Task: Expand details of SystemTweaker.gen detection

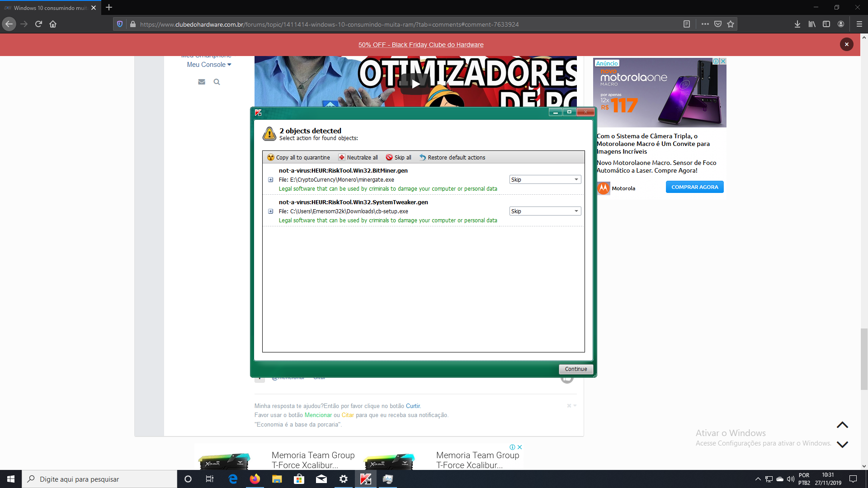Action: [270, 211]
